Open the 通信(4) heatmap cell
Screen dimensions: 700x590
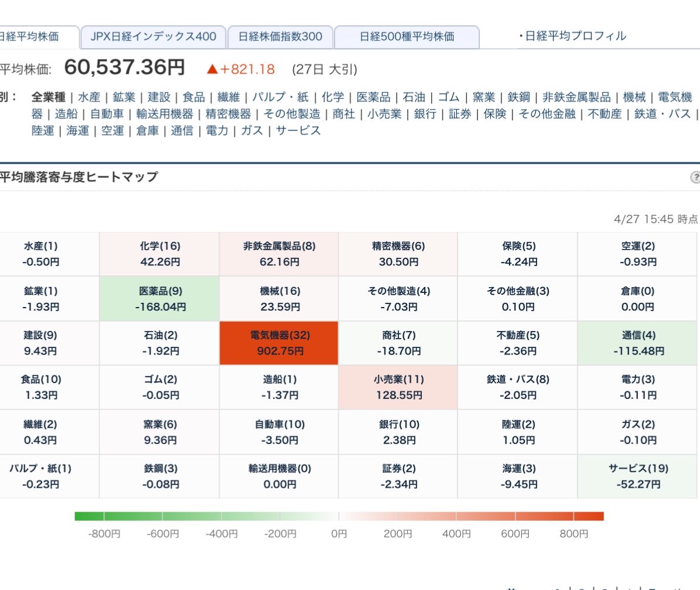tap(637, 343)
